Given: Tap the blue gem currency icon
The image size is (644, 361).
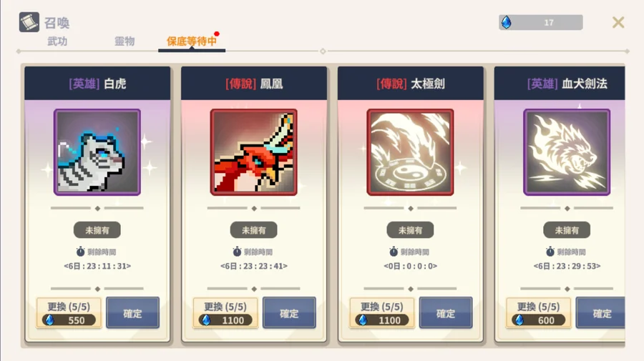Looking at the screenshot, I should click(507, 22).
